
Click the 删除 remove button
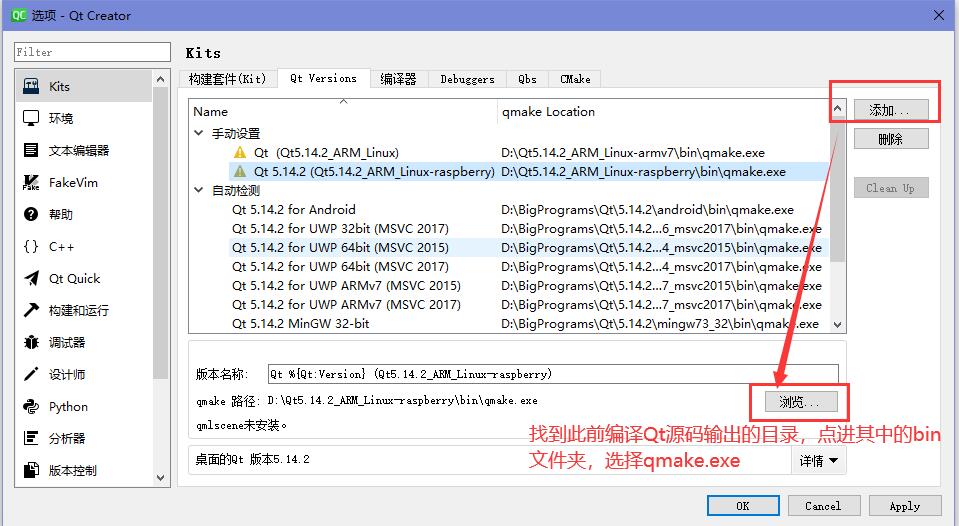coord(891,139)
